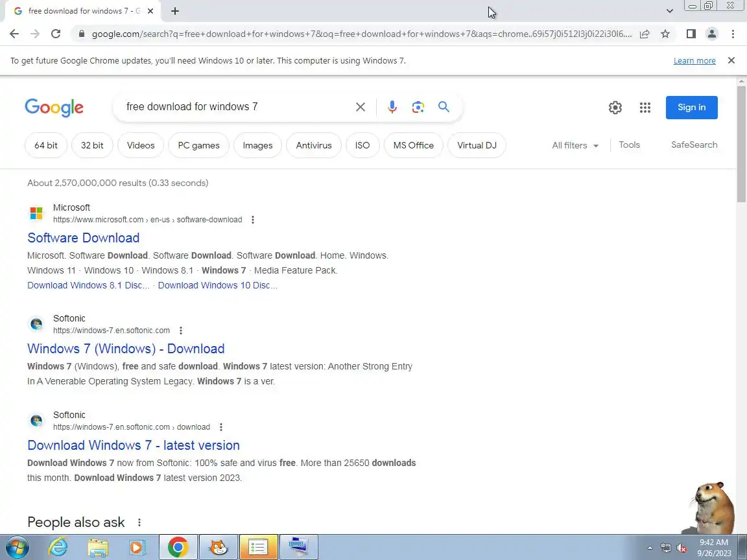This screenshot has width=747, height=560.
Task: Open more options for the Softonic download result
Action: [x=221, y=427]
